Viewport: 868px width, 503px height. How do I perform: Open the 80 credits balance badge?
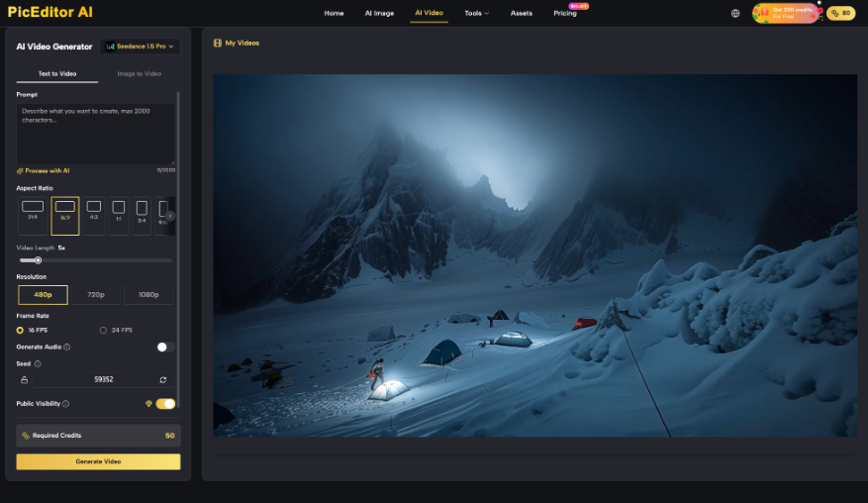[x=841, y=13]
